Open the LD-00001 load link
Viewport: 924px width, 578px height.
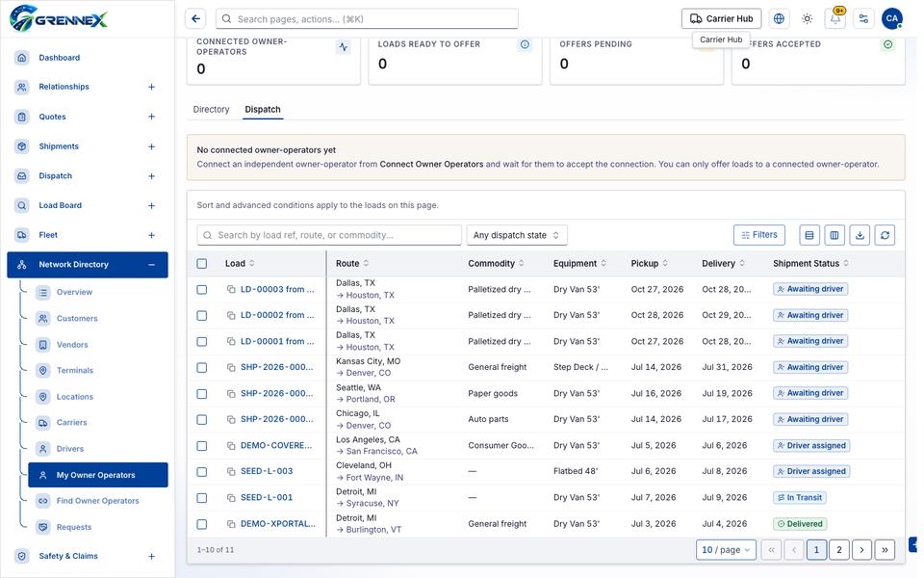click(x=277, y=341)
